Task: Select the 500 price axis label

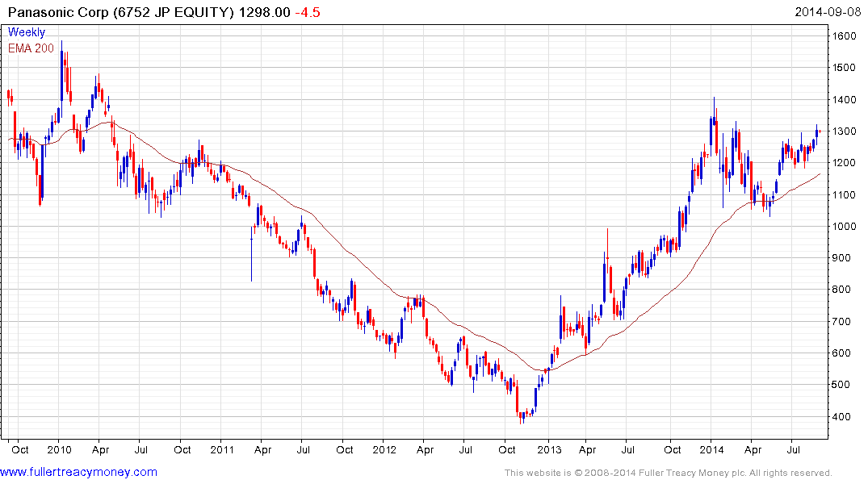Action: pos(841,385)
